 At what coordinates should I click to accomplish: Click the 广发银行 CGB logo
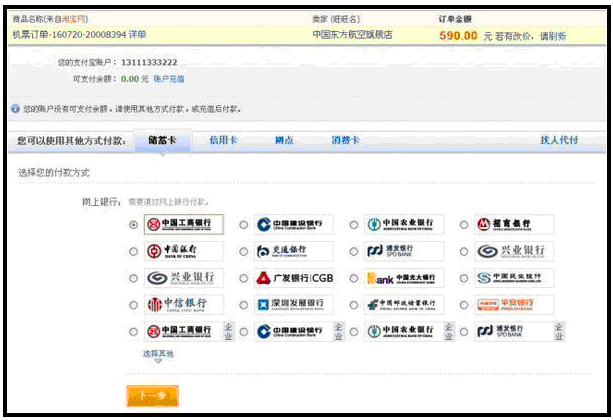point(294,278)
